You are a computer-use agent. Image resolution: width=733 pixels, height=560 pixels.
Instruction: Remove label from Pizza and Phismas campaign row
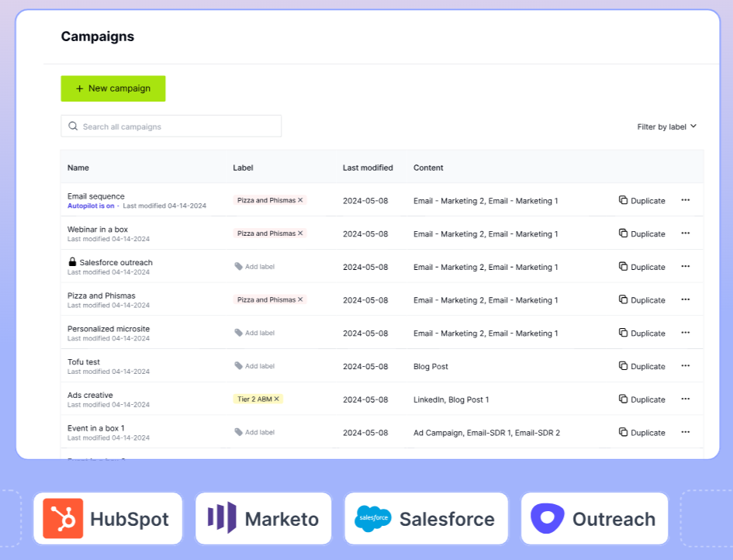click(x=300, y=299)
